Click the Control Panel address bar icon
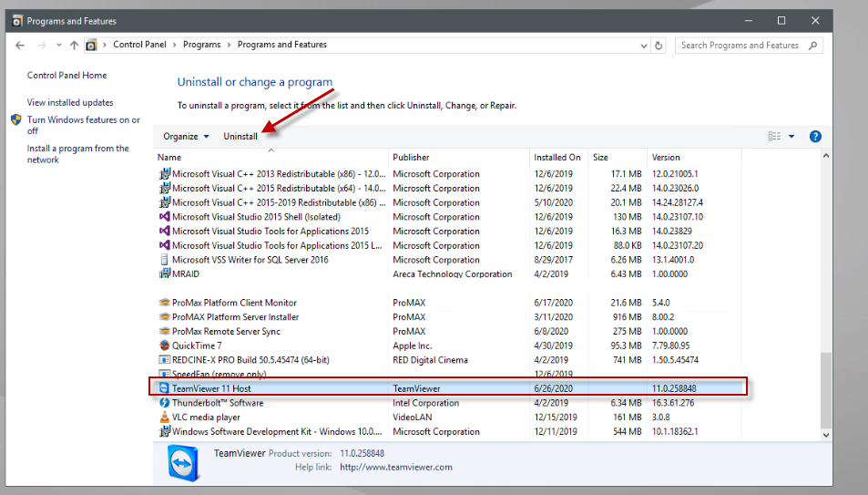The height and width of the screenshot is (495, 868). 91,45
